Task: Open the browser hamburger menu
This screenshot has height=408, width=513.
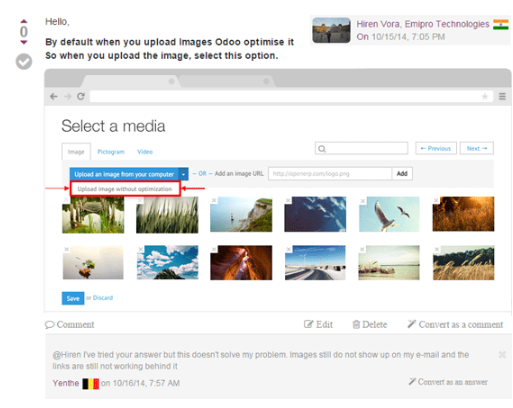Action: coord(502,97)
